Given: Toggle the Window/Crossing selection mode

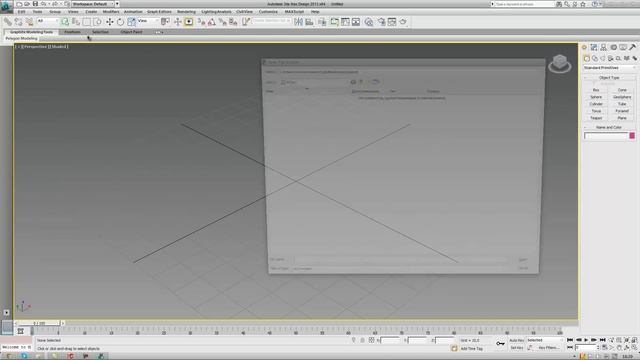Looking at the screenshot, I should pyautogui.click(x=98, y=22).
